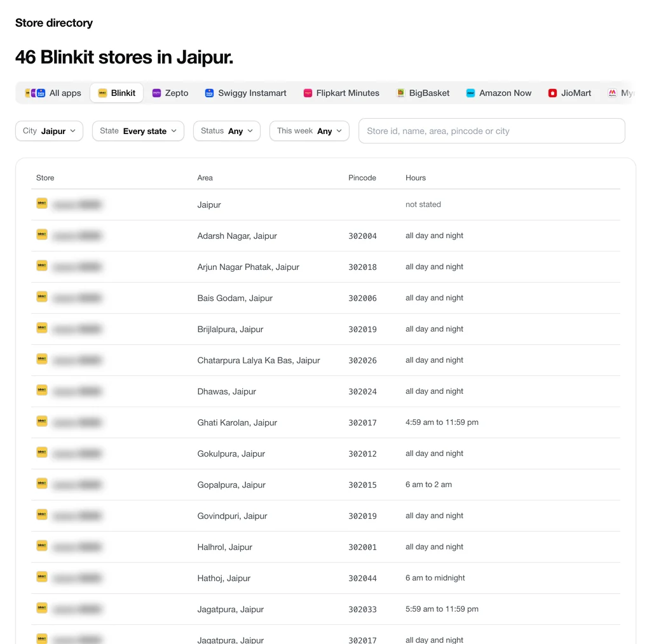Focus the store search input field

click(x=491, y=131)
